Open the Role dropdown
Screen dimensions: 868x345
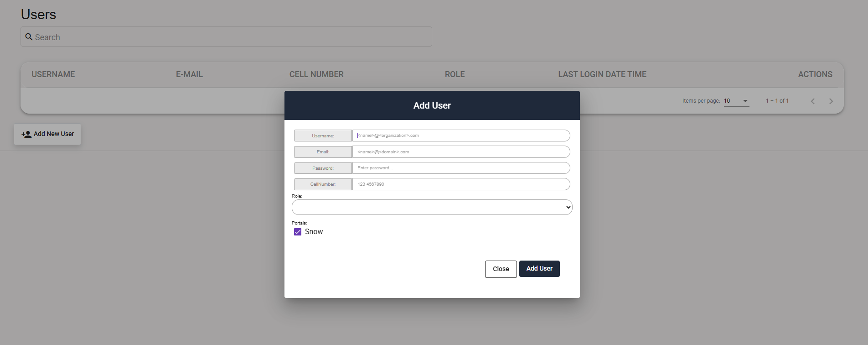[432, 207]
